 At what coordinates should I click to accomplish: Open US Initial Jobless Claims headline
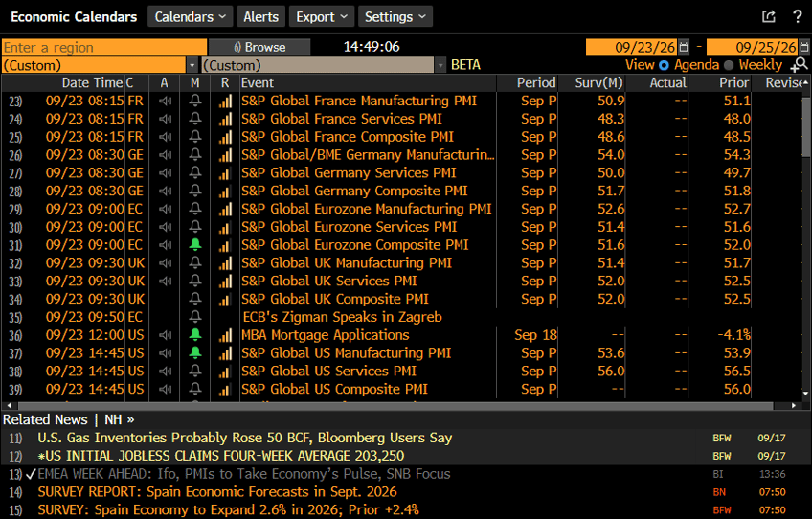coord(220,456)
